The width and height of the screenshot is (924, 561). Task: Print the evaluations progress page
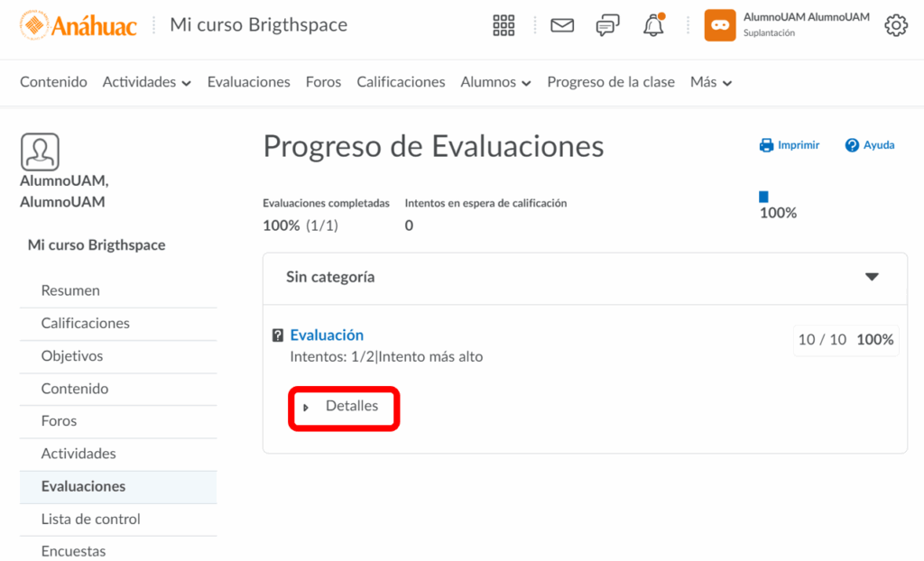point(789,145)
